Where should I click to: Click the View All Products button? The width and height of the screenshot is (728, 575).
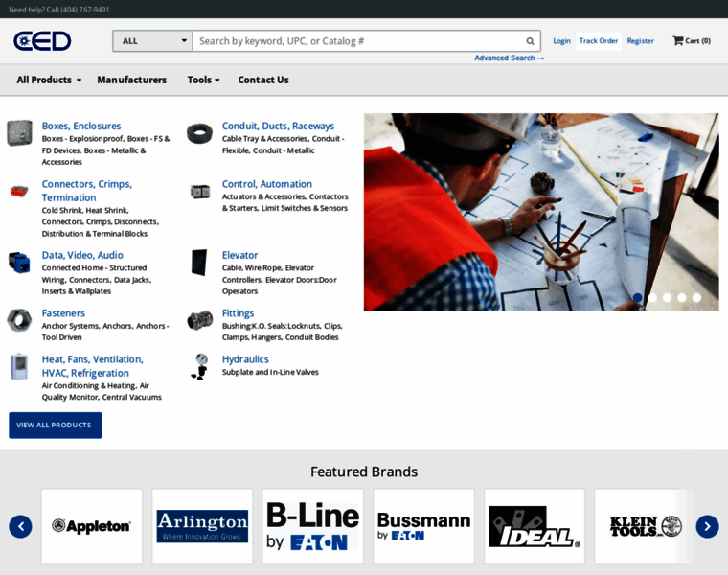55,425
